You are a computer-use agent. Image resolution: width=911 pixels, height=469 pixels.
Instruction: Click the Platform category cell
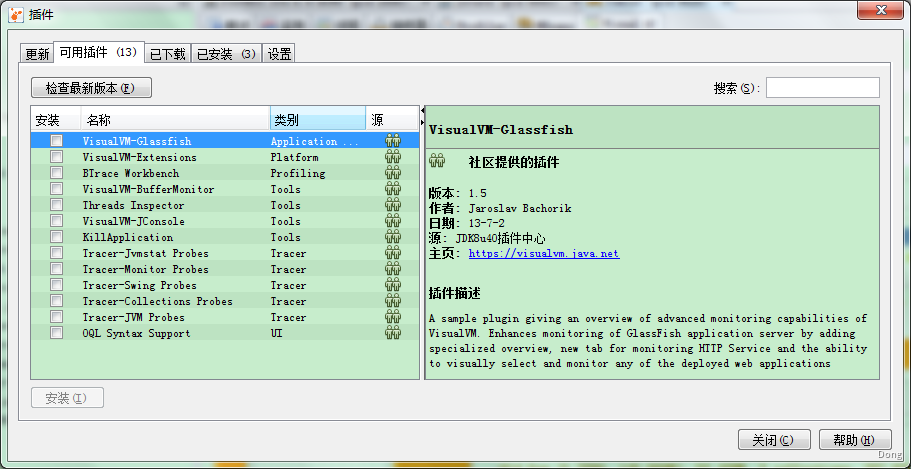(295, 157)
